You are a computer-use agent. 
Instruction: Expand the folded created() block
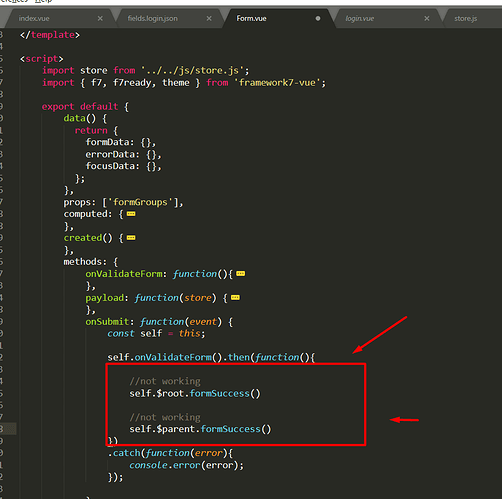click(x=131, y=238)
